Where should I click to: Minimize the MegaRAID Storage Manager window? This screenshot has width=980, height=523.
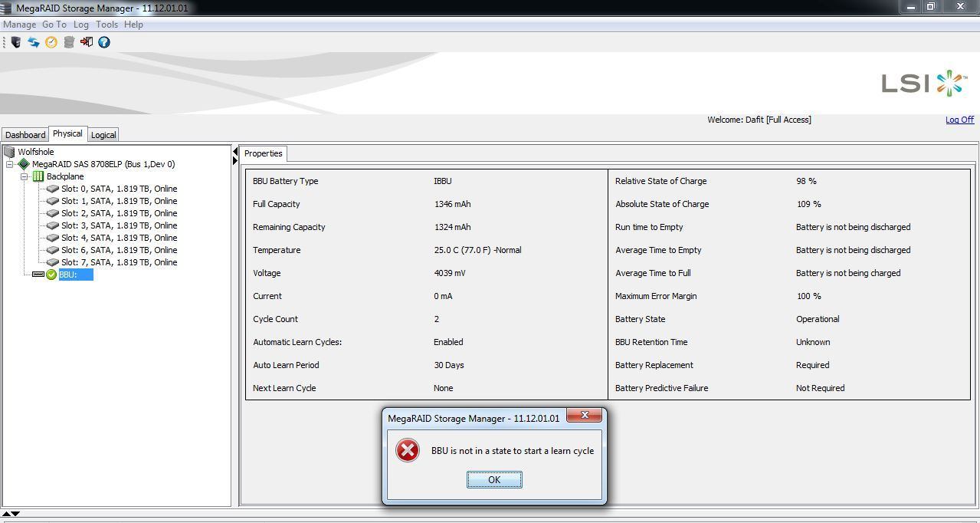[x=911, y=7]
